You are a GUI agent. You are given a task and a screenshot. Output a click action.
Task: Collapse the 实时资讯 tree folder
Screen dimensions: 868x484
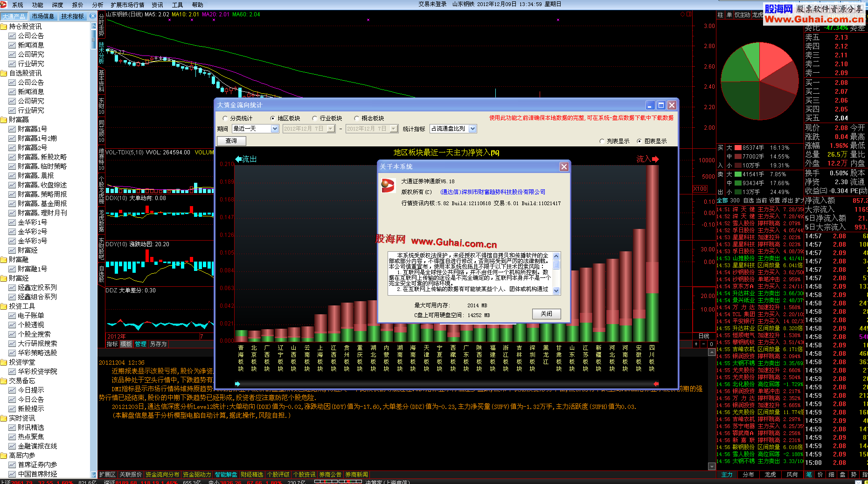(4, 418)
